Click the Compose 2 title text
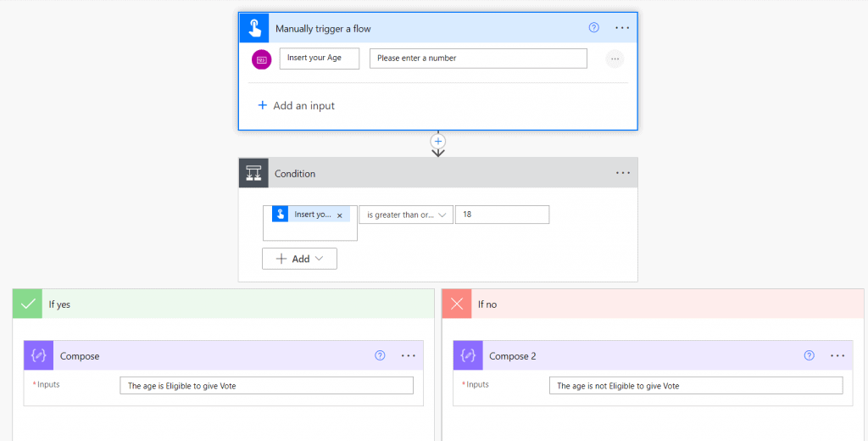The height and width of the screenshot is (441, 868). 513,356
